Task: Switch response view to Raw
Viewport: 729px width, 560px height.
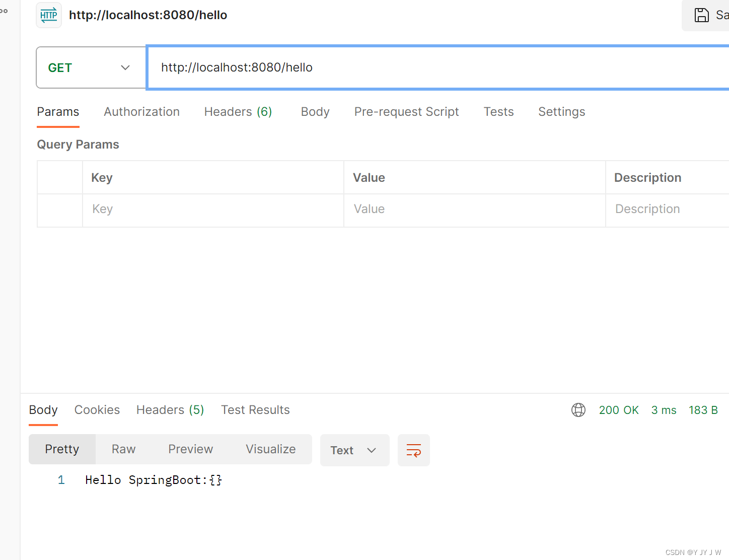Action: click(x=123, y=449)
